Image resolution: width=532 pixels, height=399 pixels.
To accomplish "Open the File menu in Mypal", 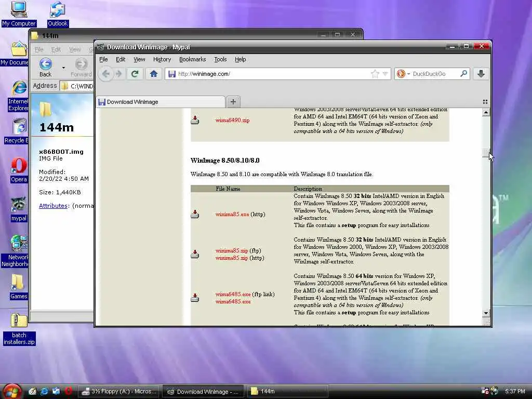I will click(x=103, y=59).
